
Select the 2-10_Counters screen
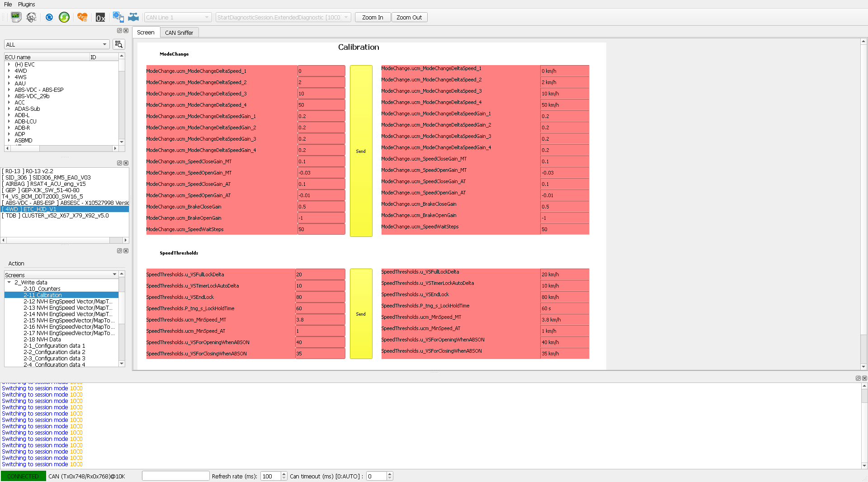click(42, 288)
